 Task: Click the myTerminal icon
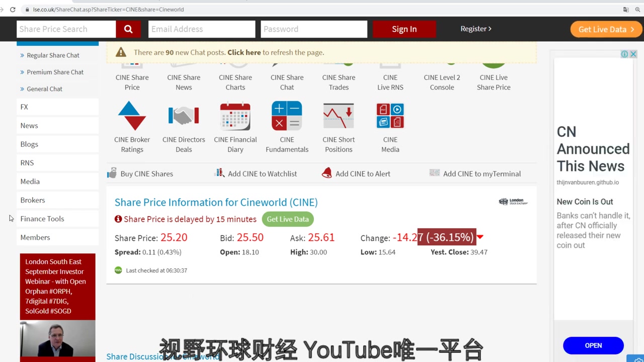[435, 173]
